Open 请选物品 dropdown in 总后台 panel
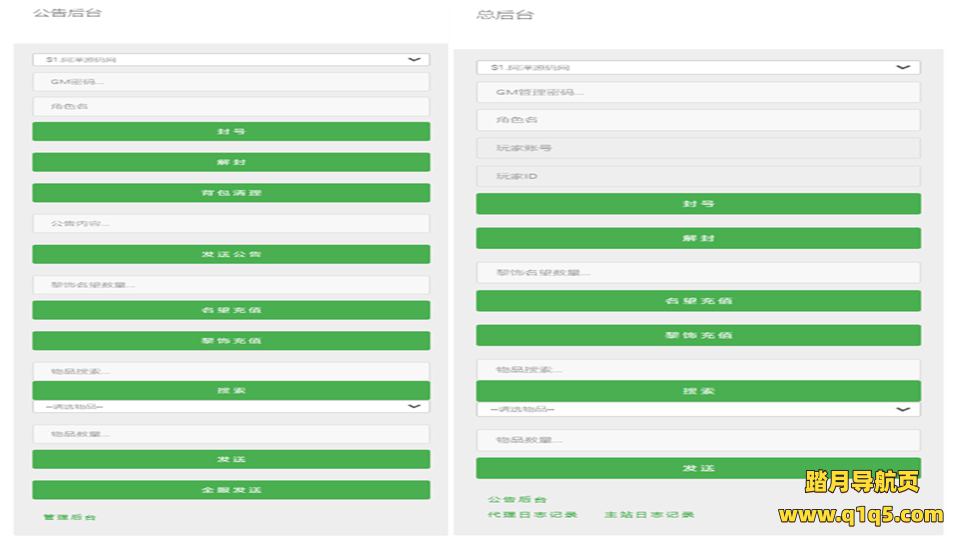 697,409
